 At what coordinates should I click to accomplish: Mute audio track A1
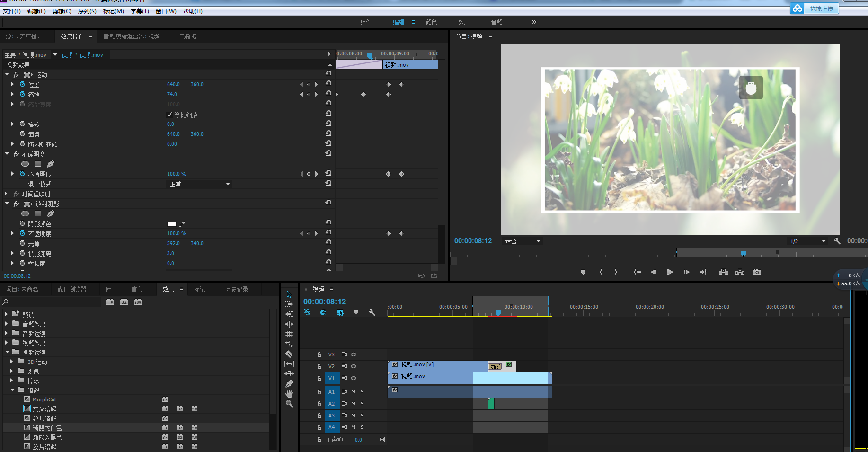[353, 392]
